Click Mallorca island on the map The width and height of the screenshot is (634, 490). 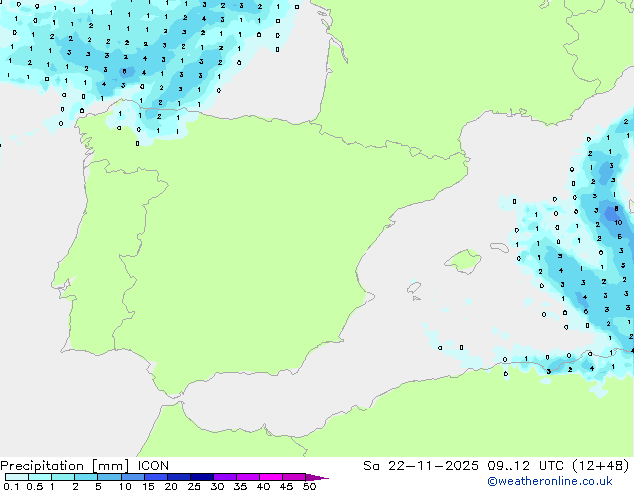[x=464, y=262]
